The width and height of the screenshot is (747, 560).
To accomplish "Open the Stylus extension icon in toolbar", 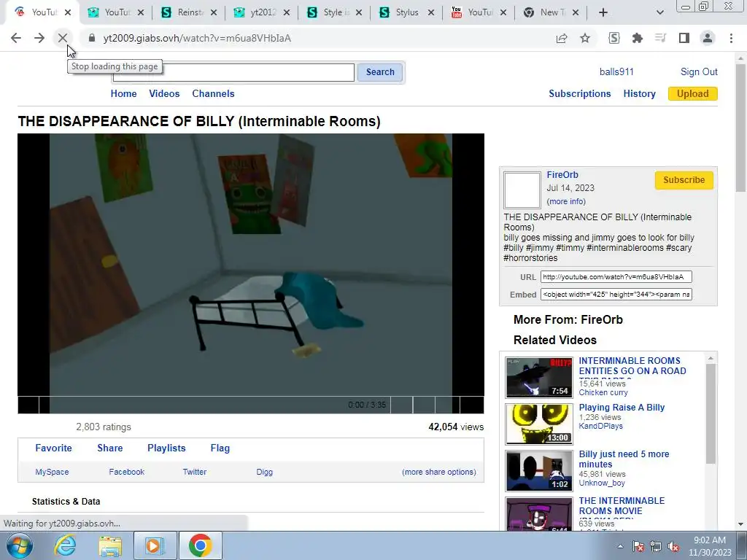I will tap(614, 38).
